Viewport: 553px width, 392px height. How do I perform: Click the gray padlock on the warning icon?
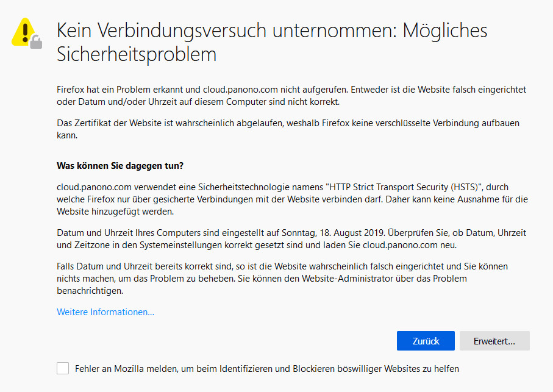pyautogui.click(x=37, y=41)
